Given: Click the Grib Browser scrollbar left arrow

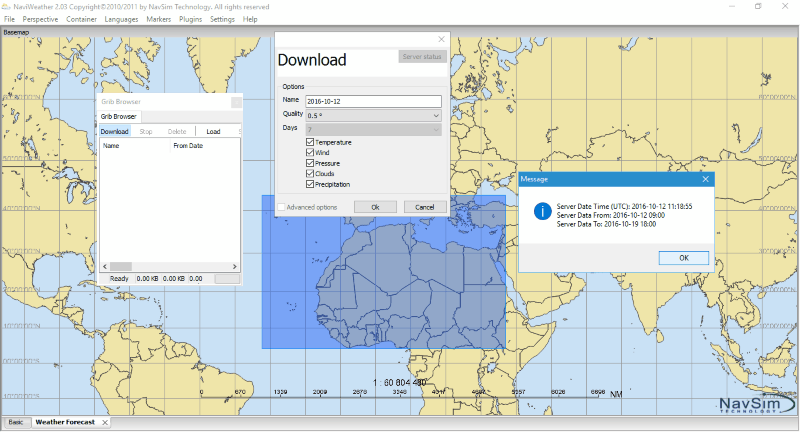Looking at the screenshot, I should 105,266.
